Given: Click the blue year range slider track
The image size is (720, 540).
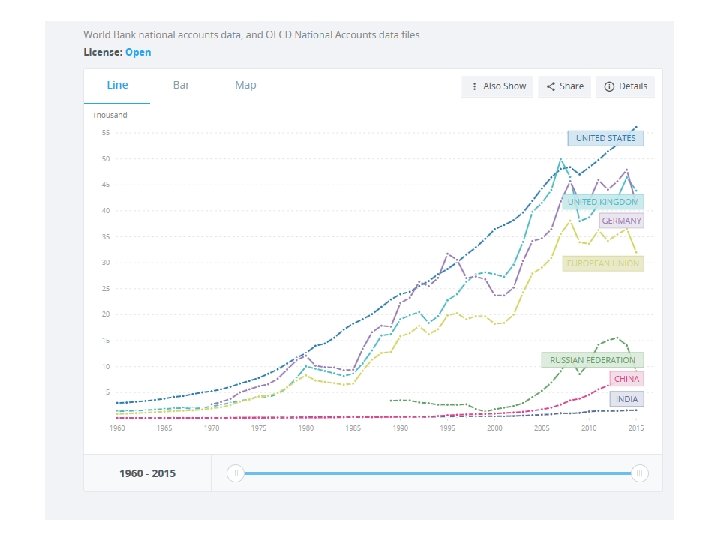Looking at the screenshot, I should 436,473.
